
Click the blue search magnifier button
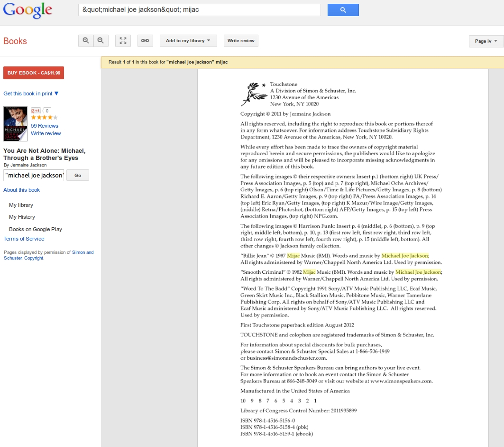(x=343, y=10)
